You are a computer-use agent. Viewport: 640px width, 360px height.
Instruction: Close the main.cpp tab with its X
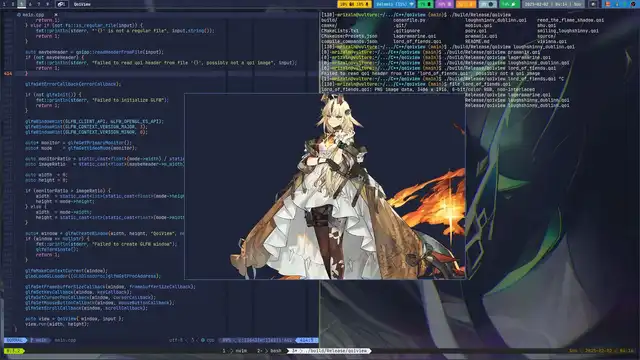point(56,15)
